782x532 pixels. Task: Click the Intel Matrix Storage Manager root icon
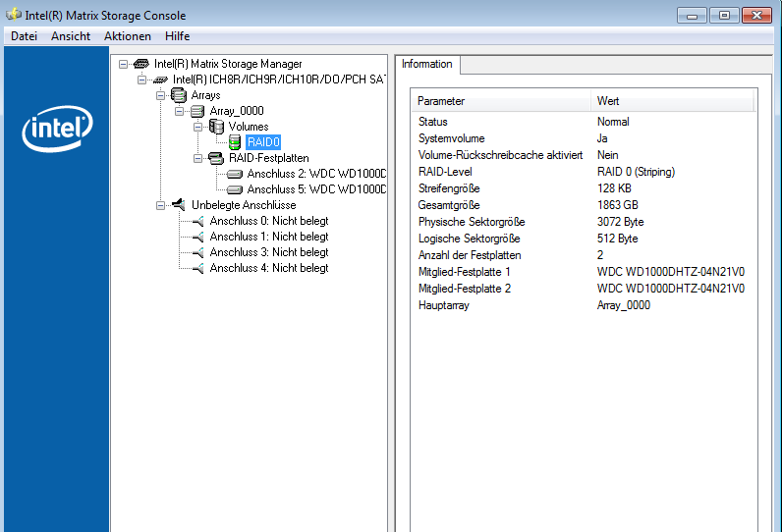(x=141, y=64)
